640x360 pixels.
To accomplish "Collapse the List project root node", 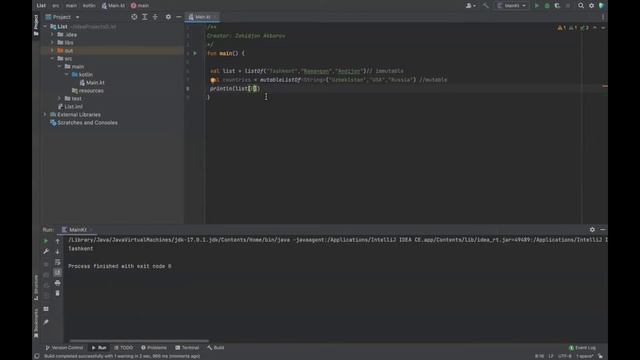I will pyautogui.click(x=45, y=27).
